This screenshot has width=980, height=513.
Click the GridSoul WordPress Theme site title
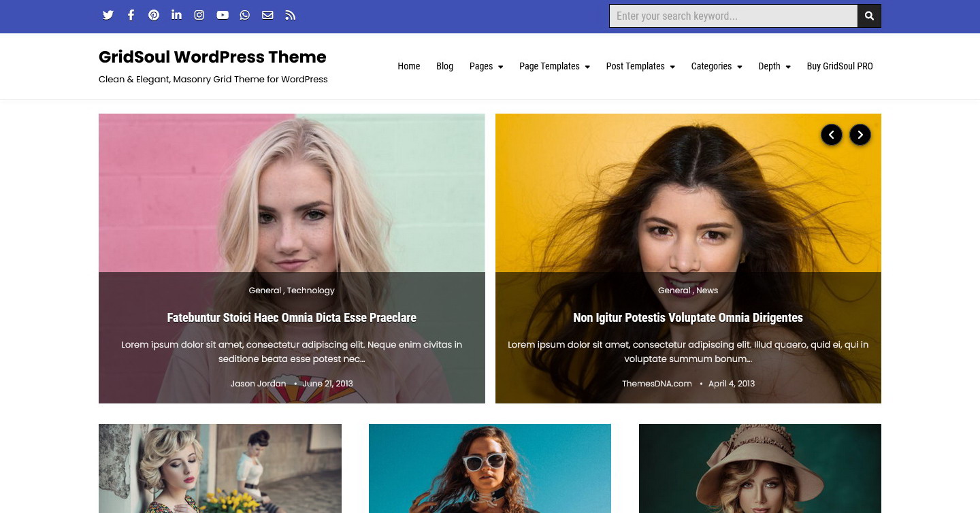[212, 57]
